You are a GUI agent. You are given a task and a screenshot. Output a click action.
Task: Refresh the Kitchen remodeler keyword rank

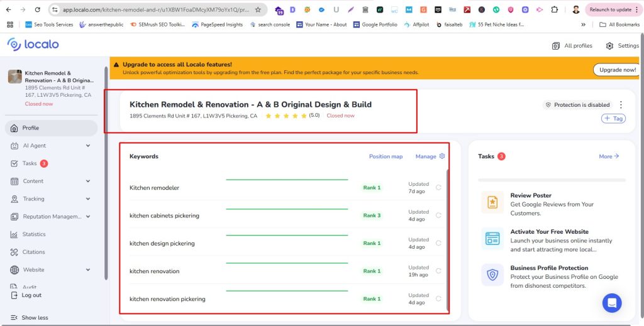pos(438,187)
